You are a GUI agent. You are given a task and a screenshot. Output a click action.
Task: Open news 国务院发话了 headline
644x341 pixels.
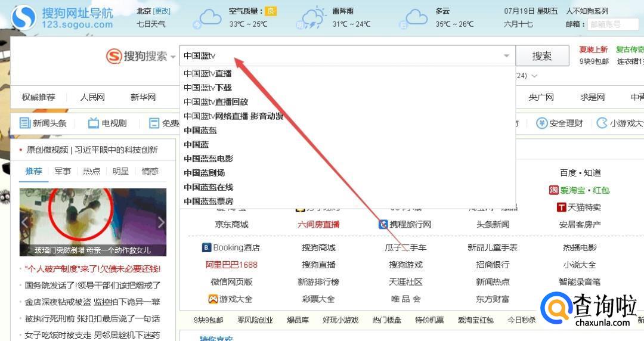click(92, 285)
